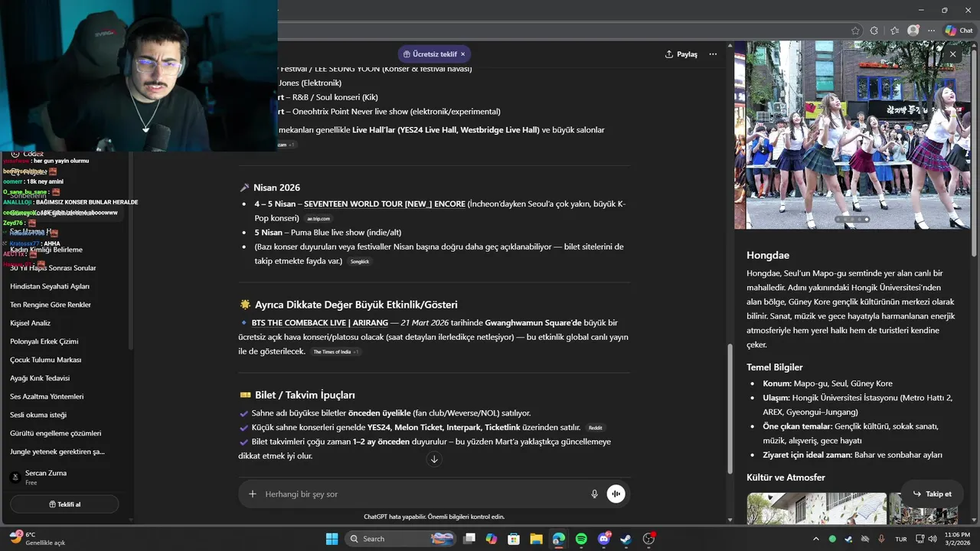Open the clock and date flyout
Screen dimensions: 980x551
tap(957, 539)
